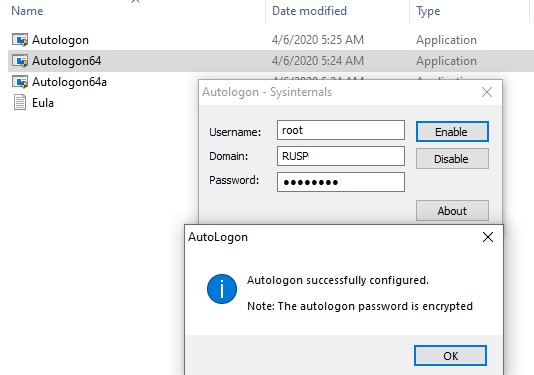Click date 4/6/2020 5:24 AM of Autologon64
The image size is (534, 375).
pos(318,61)
